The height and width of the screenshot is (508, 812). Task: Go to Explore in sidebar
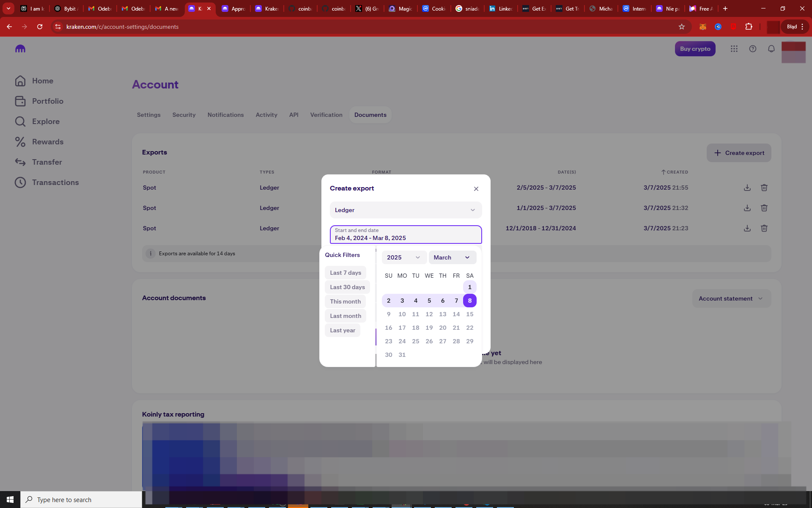(37, 121)
